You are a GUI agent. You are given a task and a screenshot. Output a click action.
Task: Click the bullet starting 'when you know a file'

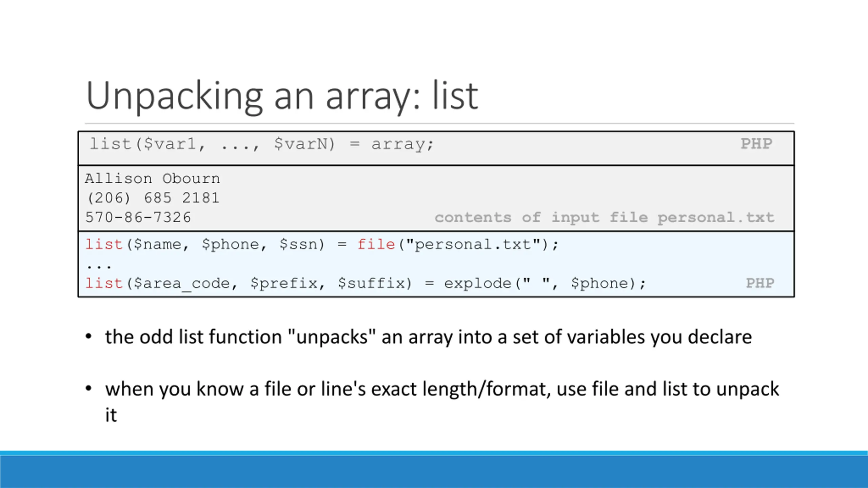click(442, 402)
